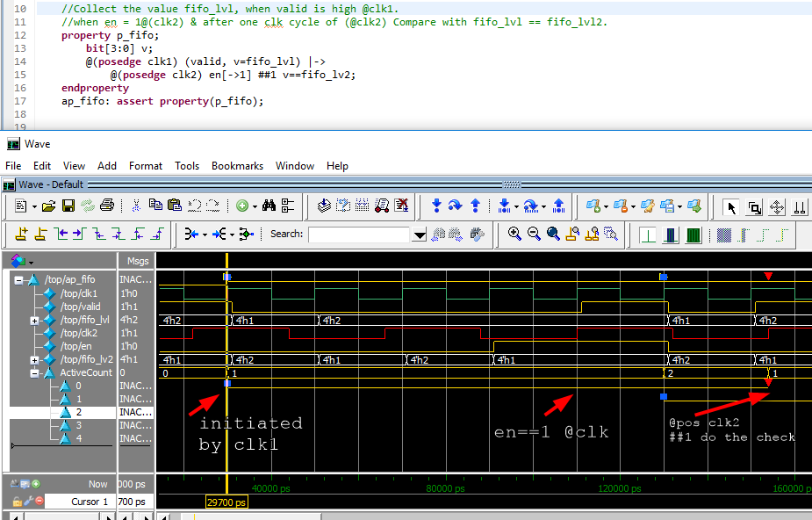This screenshot has height=520, width=812.
Task: Select the arrow pointer Select Mode tool
Action: click(731, 206)
